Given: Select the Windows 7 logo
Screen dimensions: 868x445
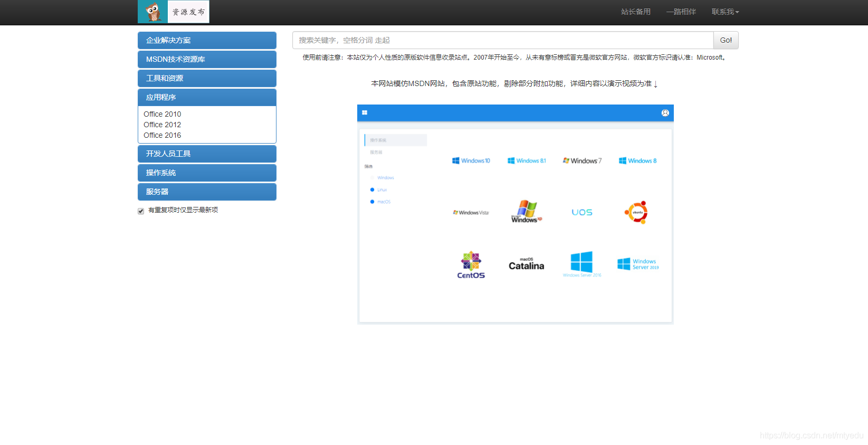Looking at the screenshot, I should 582,160.
